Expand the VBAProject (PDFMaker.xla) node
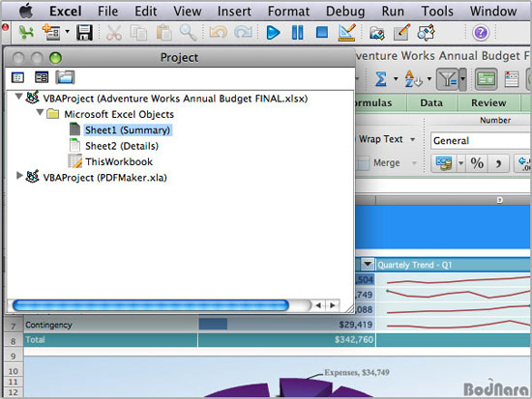 [x=19, y=175]
